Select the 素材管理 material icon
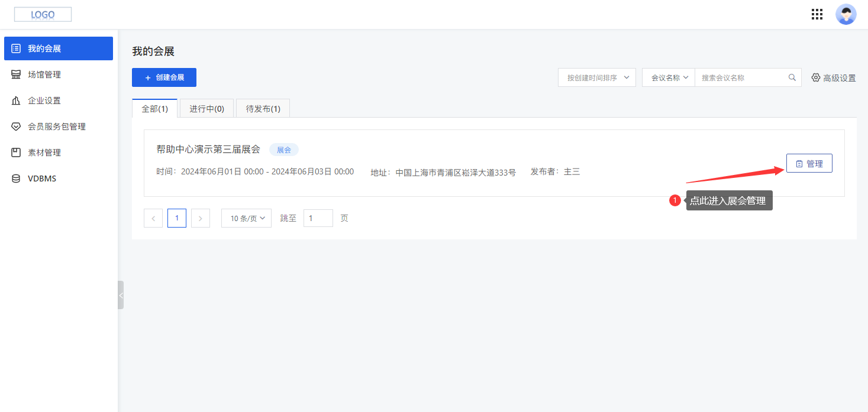868x412 pixels. click(15, 152)
